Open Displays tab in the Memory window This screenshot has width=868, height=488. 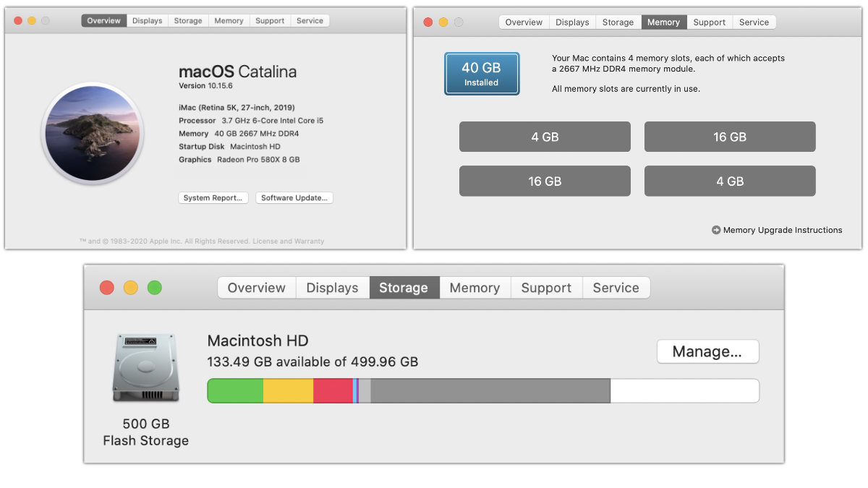(573, 22)
